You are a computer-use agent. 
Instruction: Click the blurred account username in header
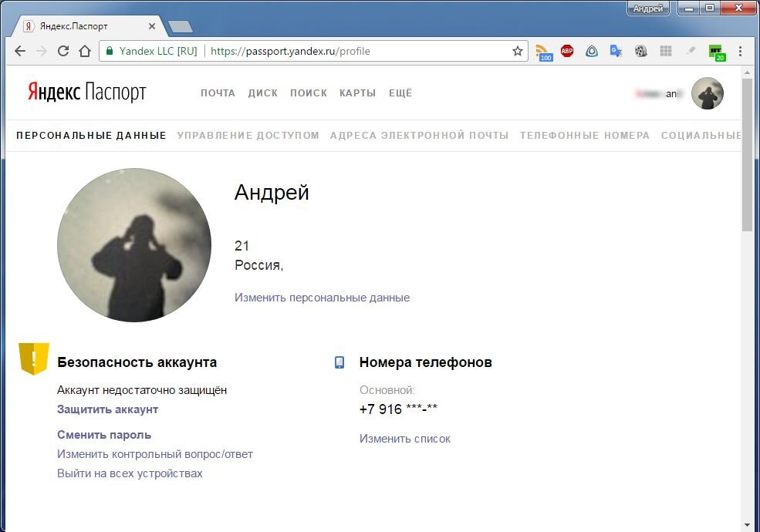[x=658, y=93]
